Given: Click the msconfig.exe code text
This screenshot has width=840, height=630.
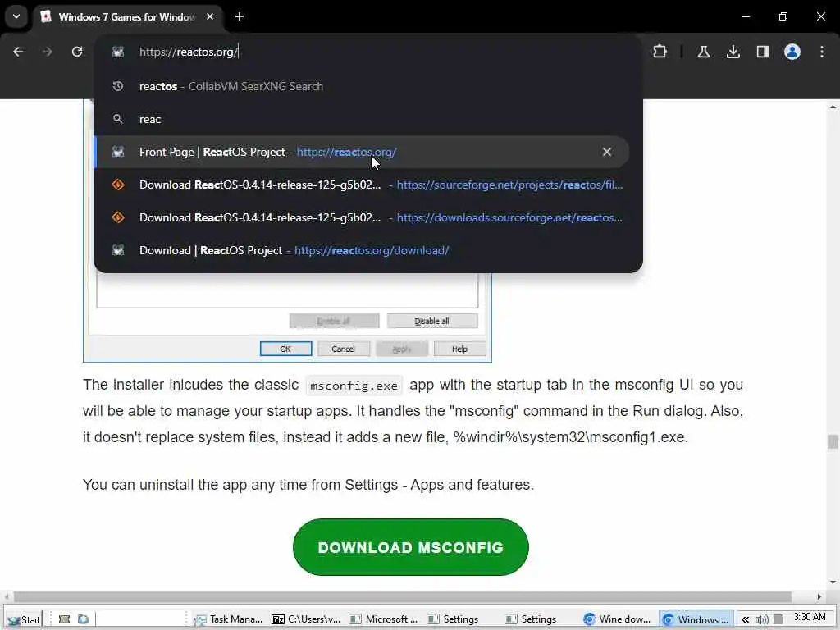Looking at the screenshot, I should pos(354,386).
